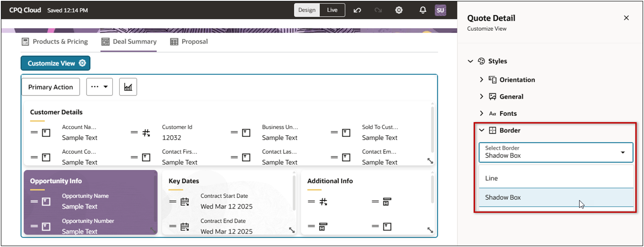This screenshot has width=644, height=247.
Task: Click Customer Details panel resize corner icon
Action: (430, 161)
